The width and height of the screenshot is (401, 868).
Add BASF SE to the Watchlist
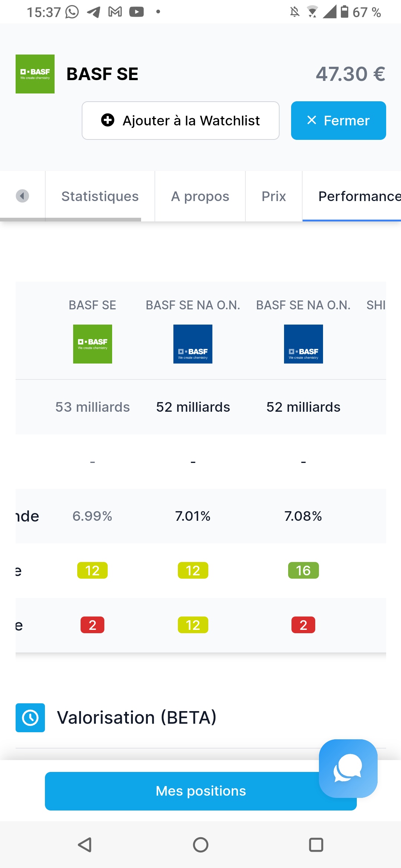[180, 121]
